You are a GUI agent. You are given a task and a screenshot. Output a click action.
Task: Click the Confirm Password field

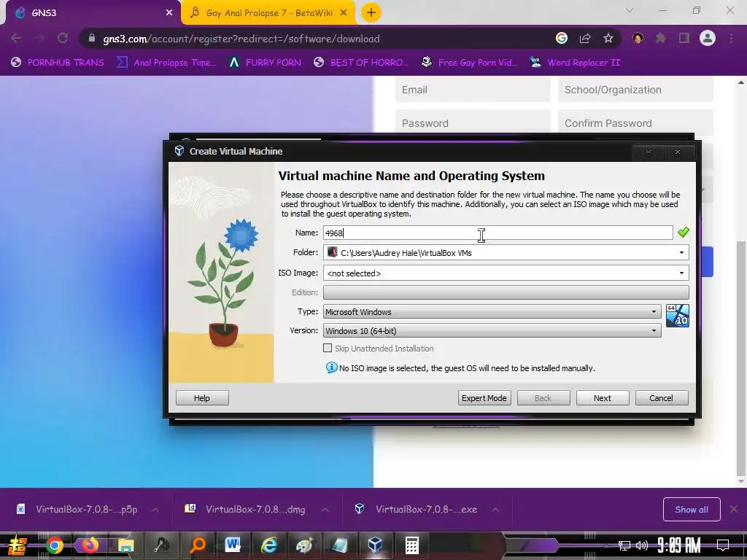(x=635, y=122)
